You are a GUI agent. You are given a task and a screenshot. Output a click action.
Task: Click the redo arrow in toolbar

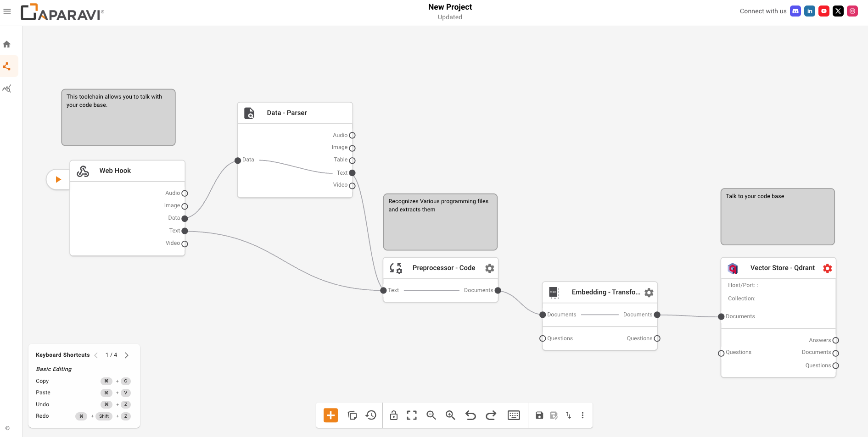pyautogui.click(x=491, y=415)
